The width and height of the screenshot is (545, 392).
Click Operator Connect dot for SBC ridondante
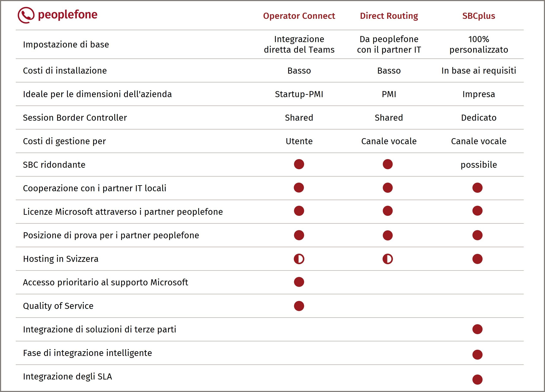pyautogui.click(x=299, y=164)
